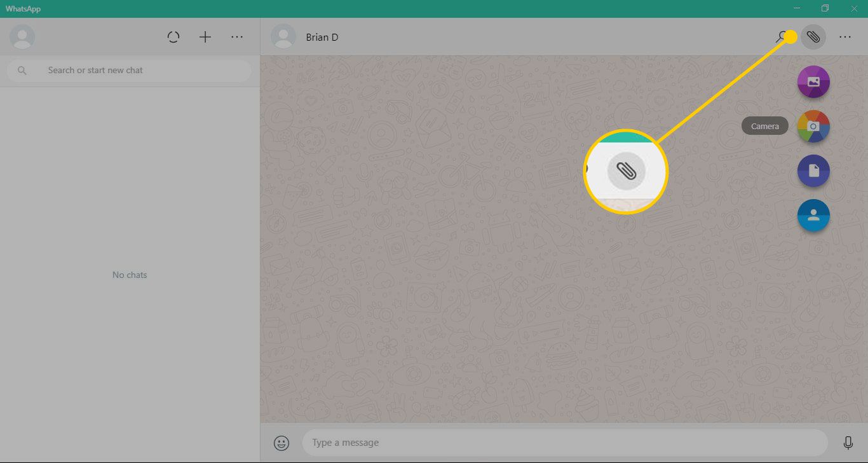Close the WhatsApp window

pos(853,8)
